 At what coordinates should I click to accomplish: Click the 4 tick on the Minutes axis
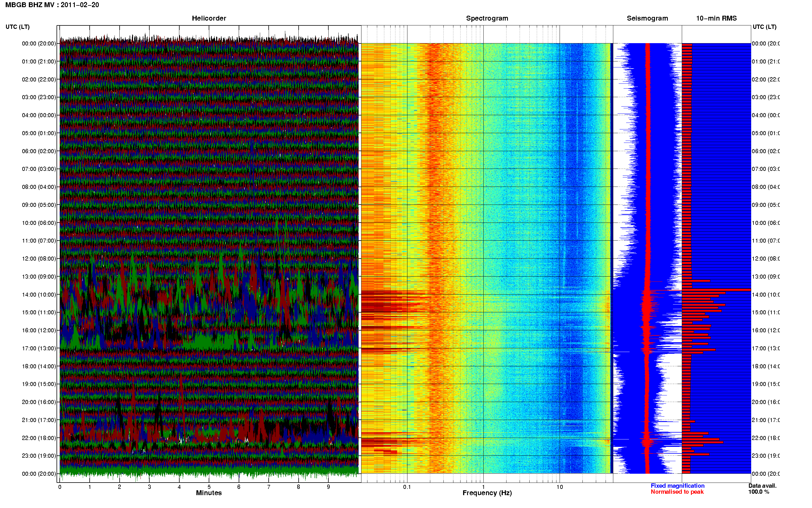[179, 487]
